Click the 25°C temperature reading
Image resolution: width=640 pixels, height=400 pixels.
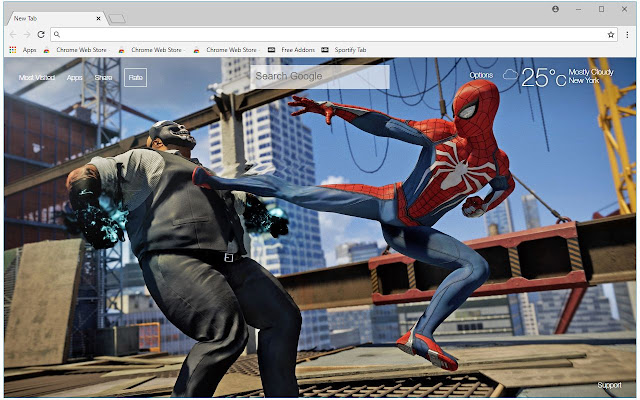(x=544, y=77)
